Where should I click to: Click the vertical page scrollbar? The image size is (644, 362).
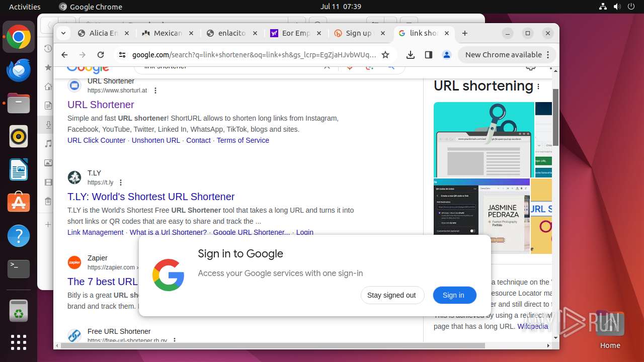pos(555,117)
